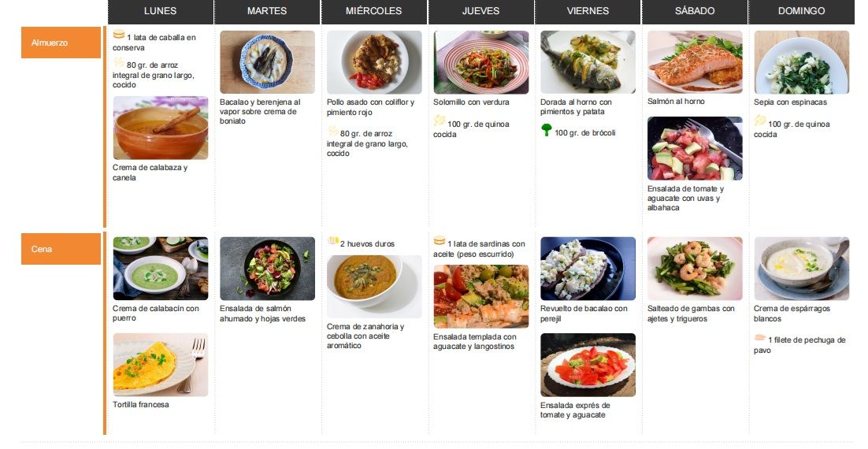
Task: Select the LUNES column header
Action: coord(161,12)
